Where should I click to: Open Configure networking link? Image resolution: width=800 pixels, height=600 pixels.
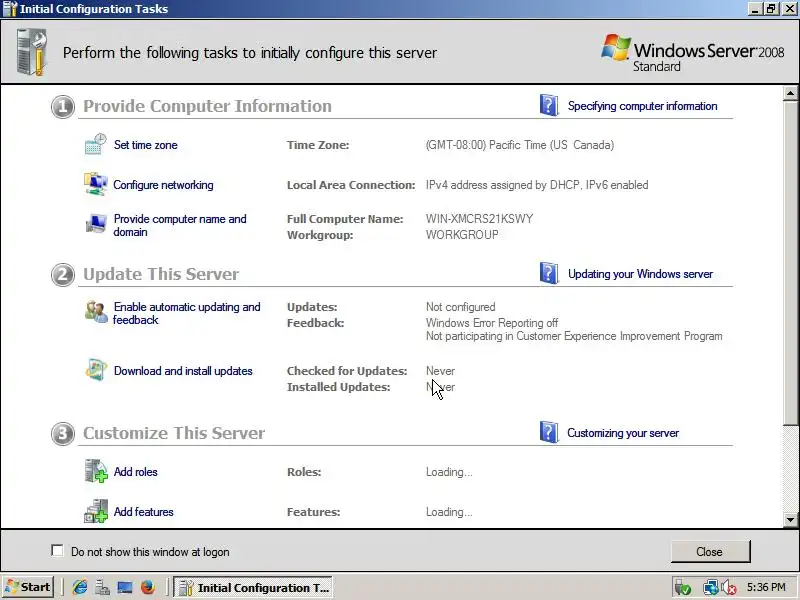(x=163, y=185)
